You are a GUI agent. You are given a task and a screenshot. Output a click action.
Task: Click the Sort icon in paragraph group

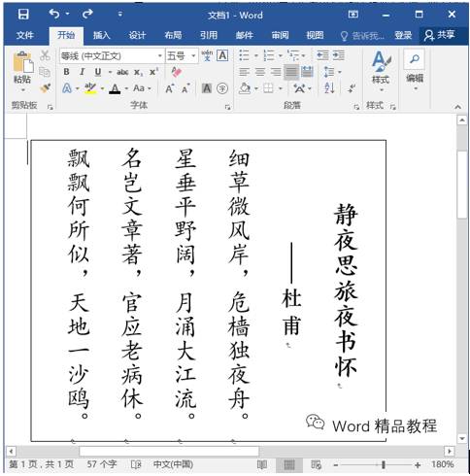pos(329,87)
